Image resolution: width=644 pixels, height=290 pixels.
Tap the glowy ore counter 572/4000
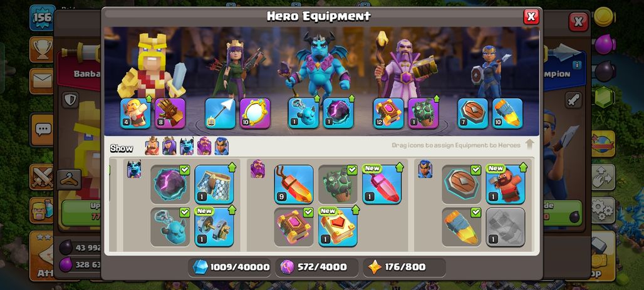pyautogui.click(x=316, y=267)
